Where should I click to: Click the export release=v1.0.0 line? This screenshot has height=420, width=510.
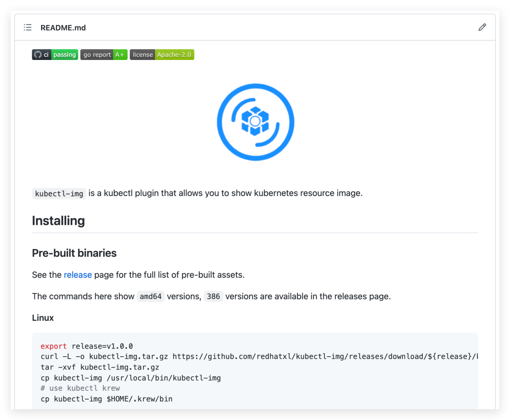[x=86, y=346]
